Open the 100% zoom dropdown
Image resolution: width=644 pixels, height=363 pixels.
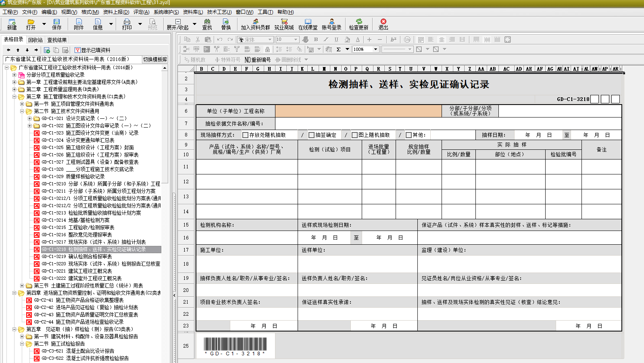(x=375, y=49)
